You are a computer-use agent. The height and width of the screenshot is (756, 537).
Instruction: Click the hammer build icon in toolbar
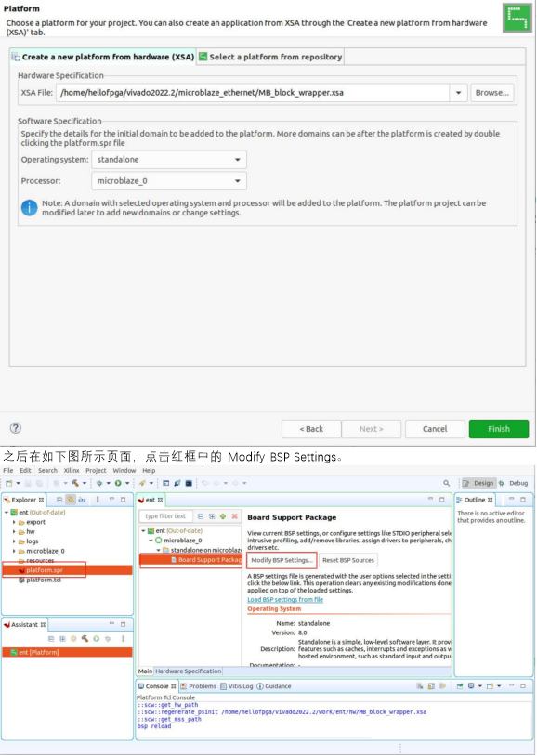[x=74, y=483]
